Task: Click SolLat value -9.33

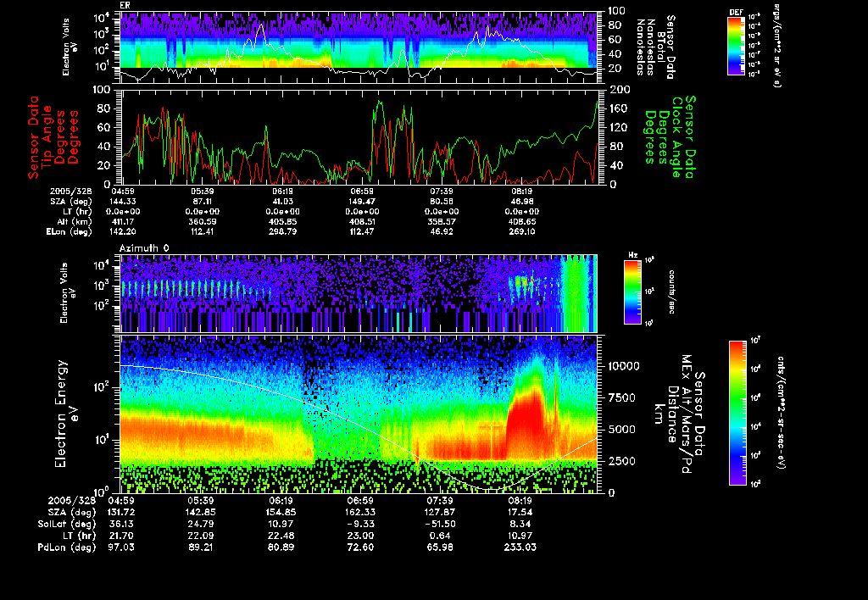Action: pos(360,524)
